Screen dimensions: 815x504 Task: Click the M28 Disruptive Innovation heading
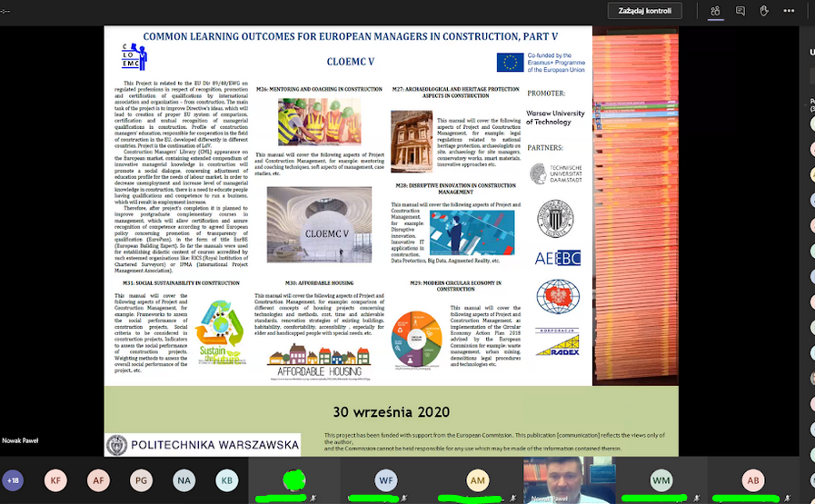coord(456,189)
